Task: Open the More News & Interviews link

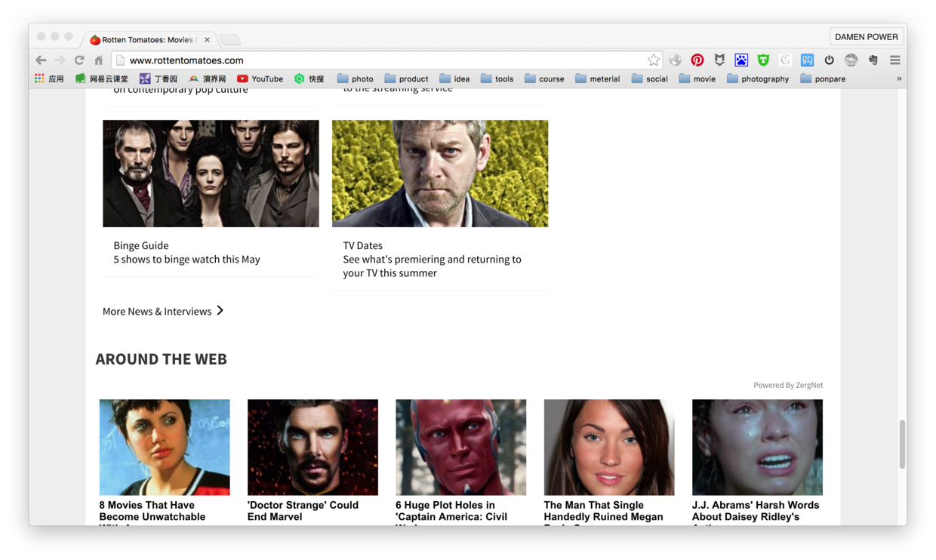Action: pos(163,311)
